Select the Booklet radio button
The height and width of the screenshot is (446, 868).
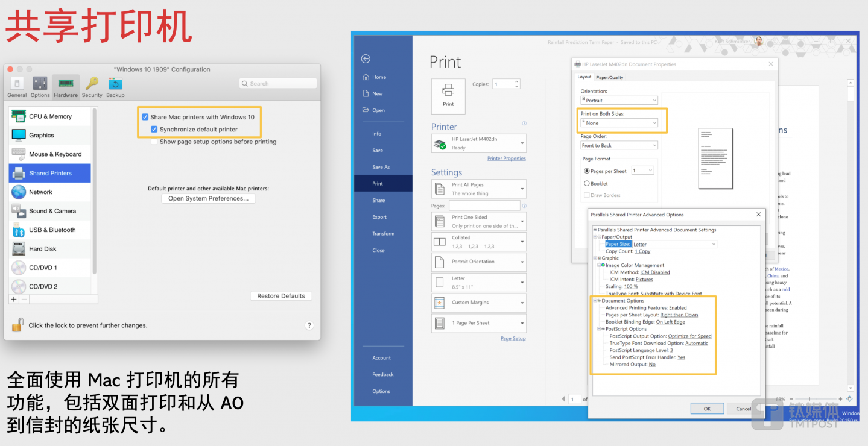[587, 183]
